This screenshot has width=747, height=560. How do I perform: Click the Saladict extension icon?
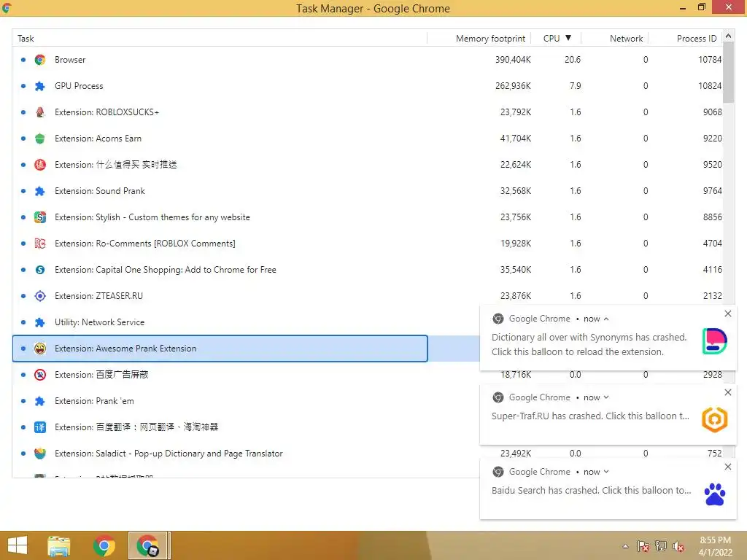coord(40,454)
